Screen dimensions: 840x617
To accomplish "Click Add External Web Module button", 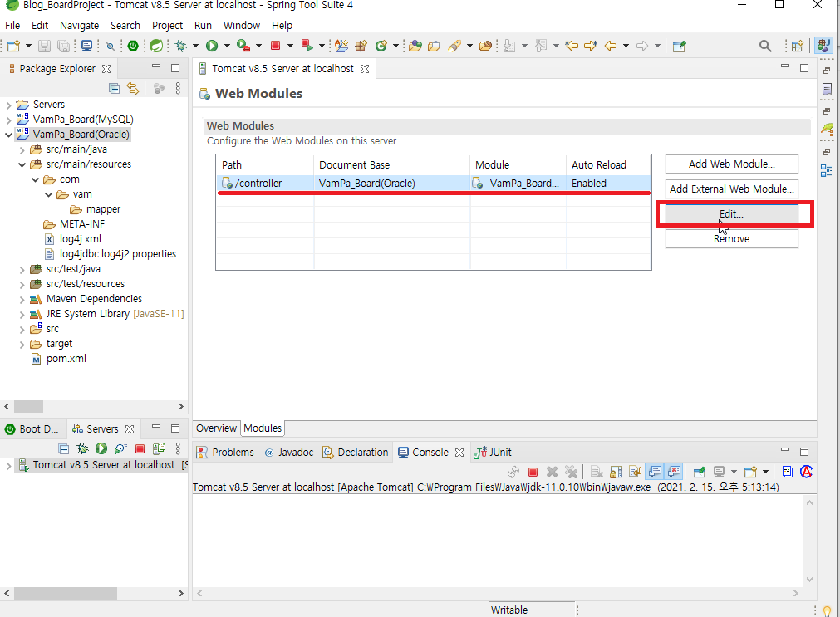I will click(x=731, y=189).
